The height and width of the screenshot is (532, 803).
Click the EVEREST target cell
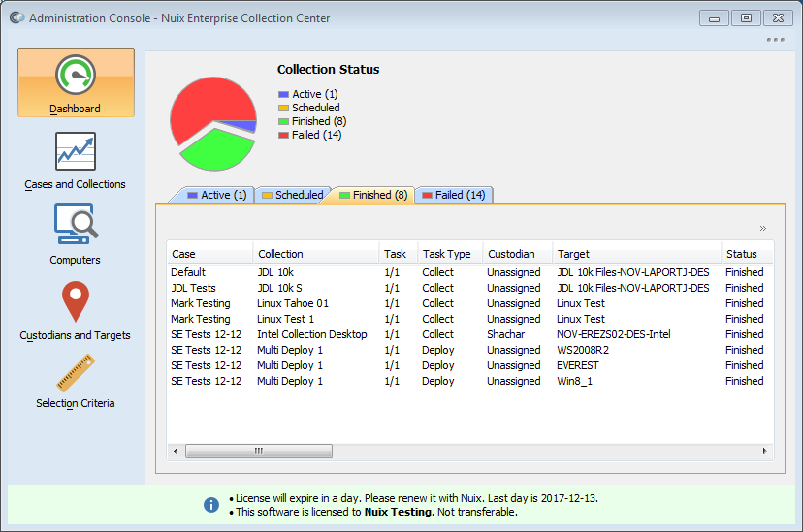[578, 365]
